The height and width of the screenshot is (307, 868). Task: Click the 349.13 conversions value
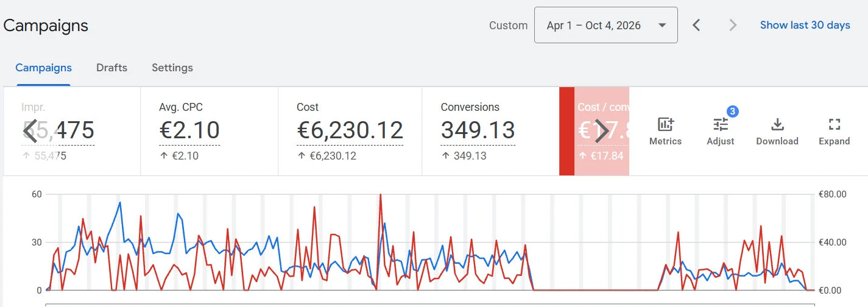tap(478, 130)
